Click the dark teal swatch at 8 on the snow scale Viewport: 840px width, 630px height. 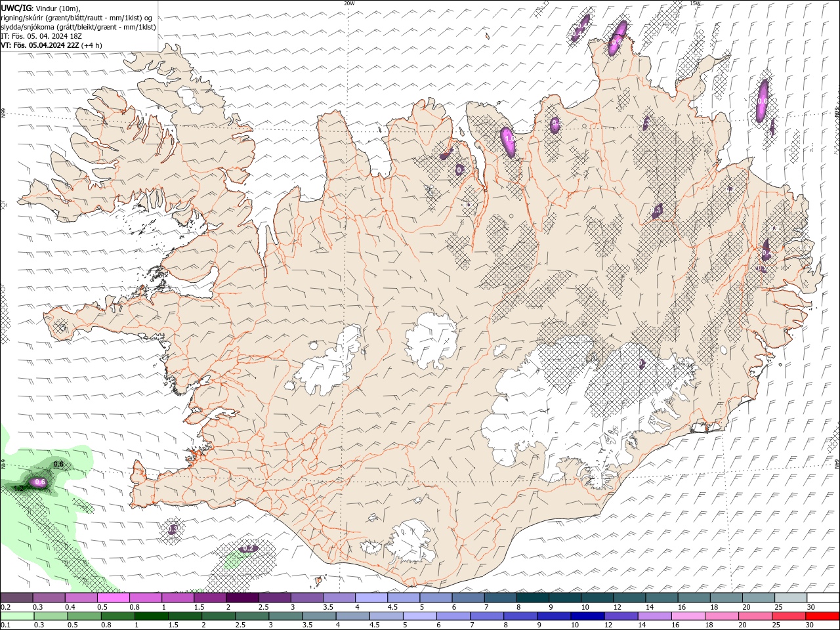pos(532,598)
